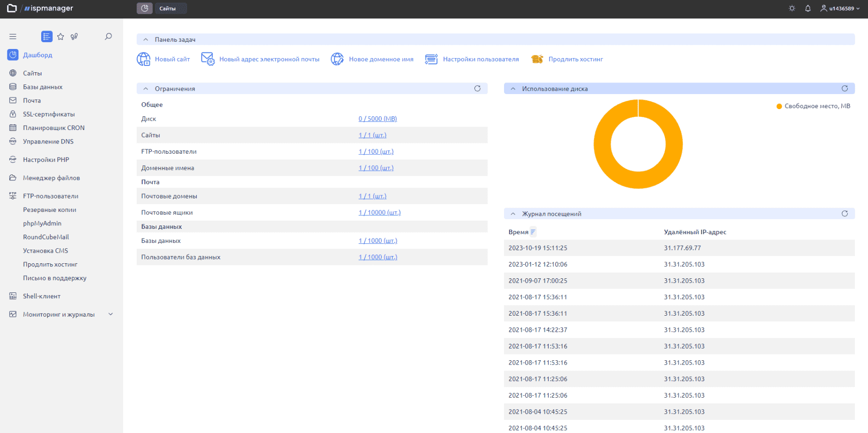Image resolution: width=868 pixels, height=433 pixels.
Task: Open the sidebar search magnifier
Action: pyautogui.click(x=109, y=36)
